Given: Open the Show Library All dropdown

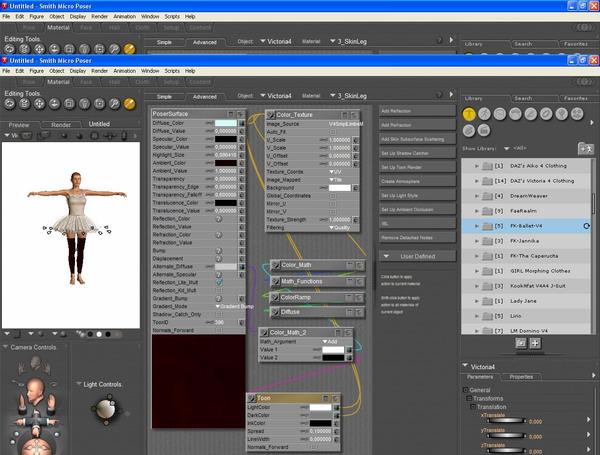Looking at the screenshot, I should 515,148.
